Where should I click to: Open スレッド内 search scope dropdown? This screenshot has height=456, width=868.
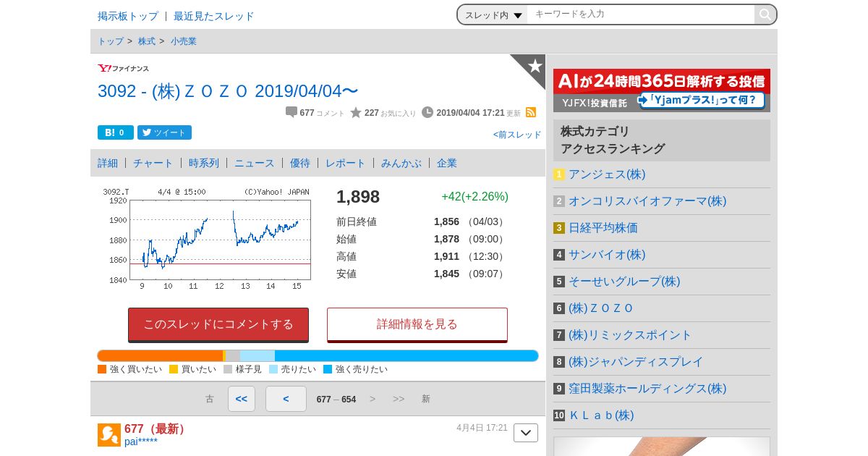click(493, 14)
